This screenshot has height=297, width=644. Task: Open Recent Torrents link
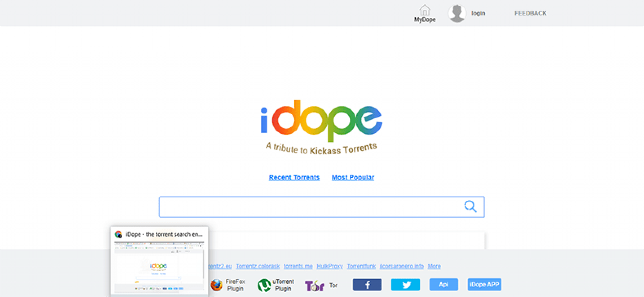click(x=294, y=177)
